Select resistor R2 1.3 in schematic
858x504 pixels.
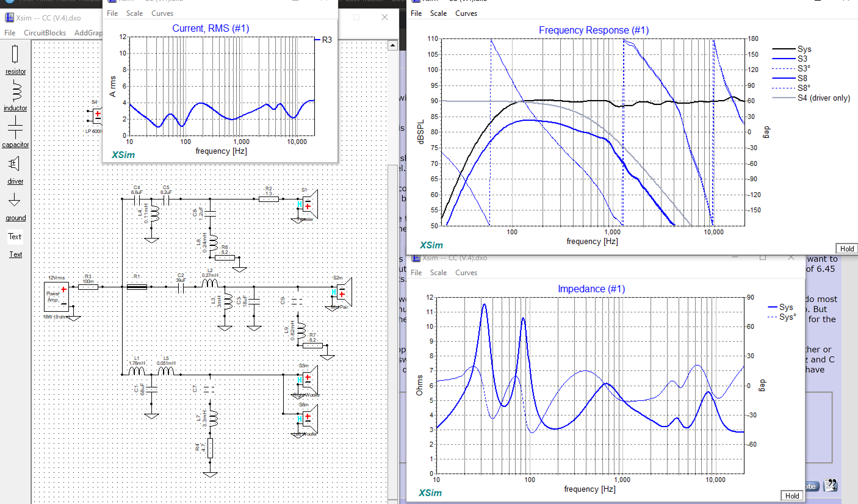(x=269, y=199)
